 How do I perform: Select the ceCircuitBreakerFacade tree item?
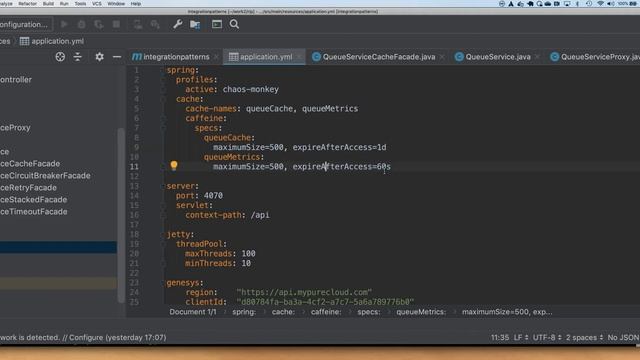click(45, 176)
